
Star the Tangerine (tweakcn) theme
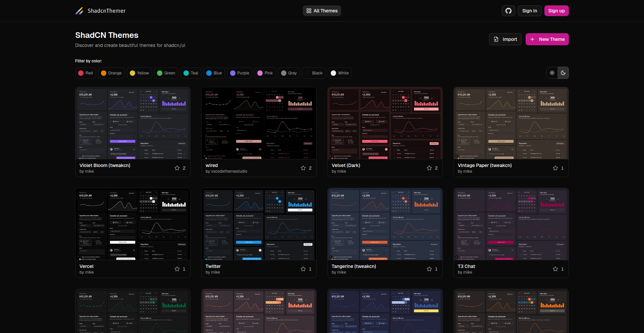click(x=429, y=269)
